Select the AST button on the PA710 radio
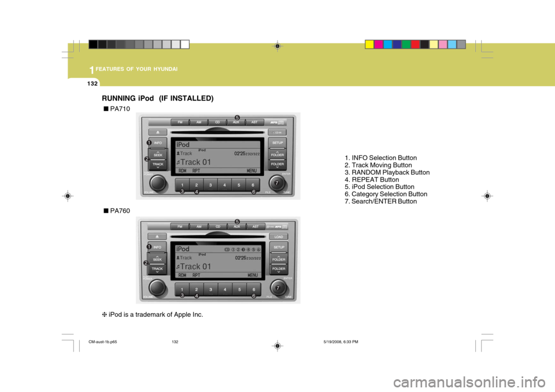 pos(254,122)
